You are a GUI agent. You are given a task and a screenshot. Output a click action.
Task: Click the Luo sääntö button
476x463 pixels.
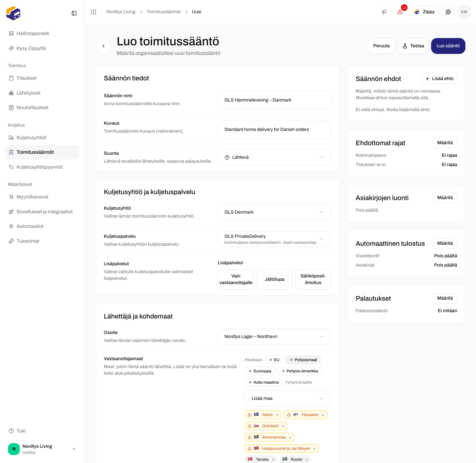448,46
